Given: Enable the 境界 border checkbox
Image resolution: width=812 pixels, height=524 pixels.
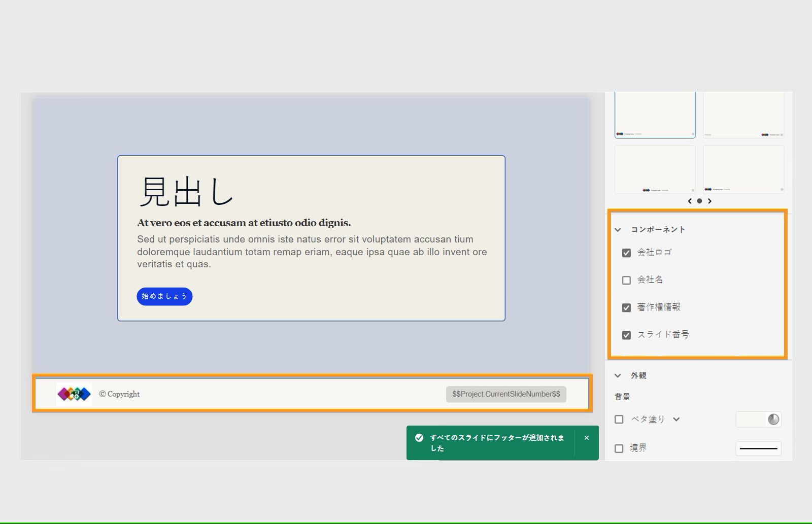Looking at the screenshot, I should tap(619, 448).
